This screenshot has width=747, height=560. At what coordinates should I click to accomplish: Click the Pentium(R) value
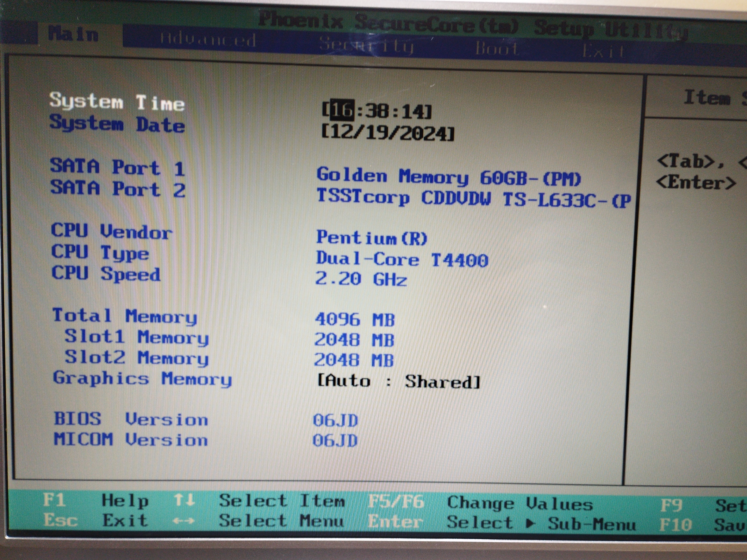tap(372, 237)
